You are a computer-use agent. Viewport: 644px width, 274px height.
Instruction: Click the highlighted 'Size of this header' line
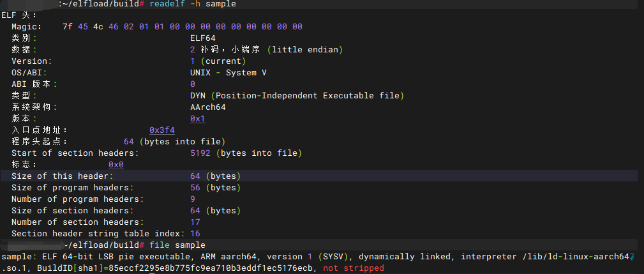[62, 176]
